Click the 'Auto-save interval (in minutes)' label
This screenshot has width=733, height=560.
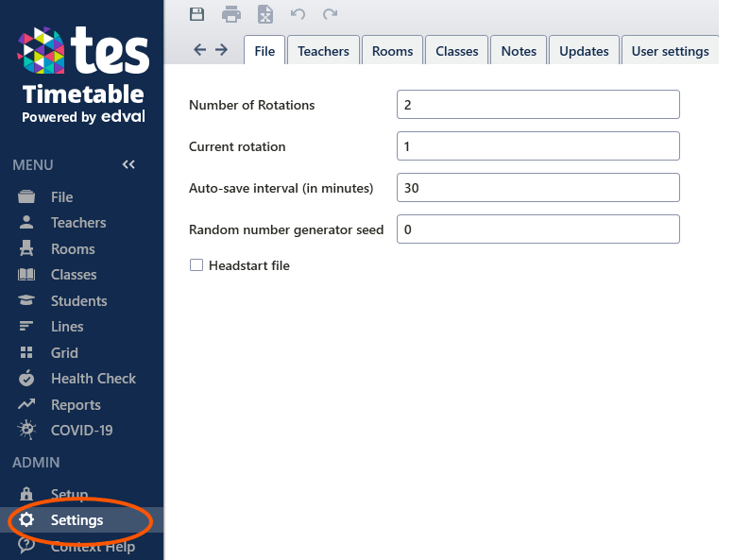[x=281, y=188]
